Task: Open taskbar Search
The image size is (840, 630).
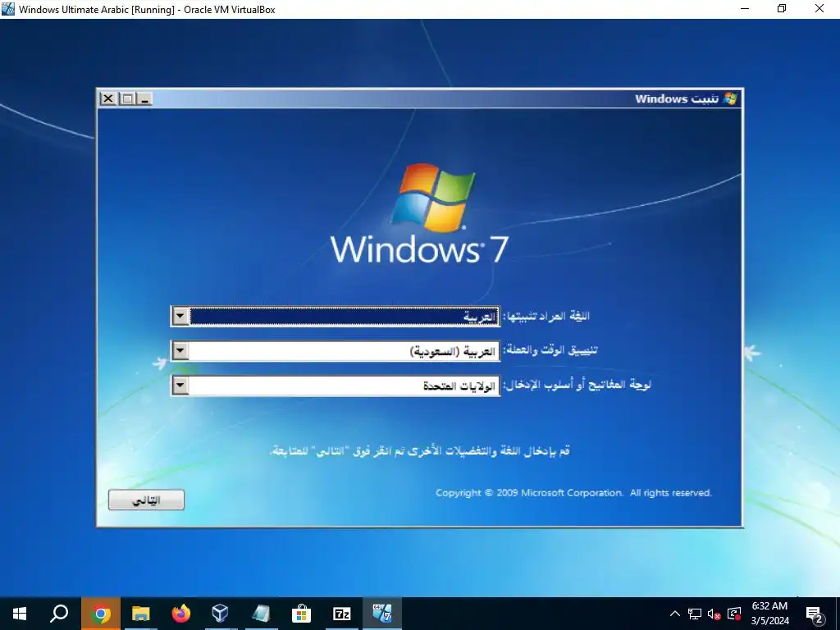Action: tap(59, 614)
